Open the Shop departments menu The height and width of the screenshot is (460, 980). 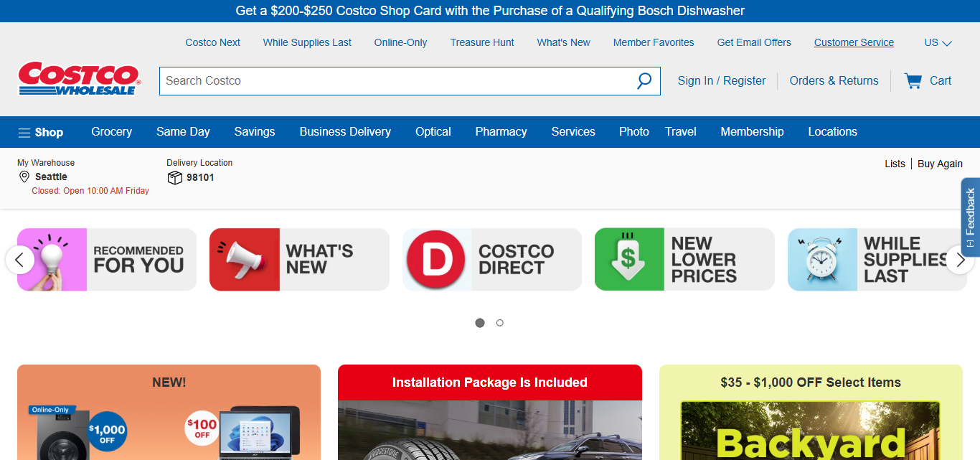[41, 132]
